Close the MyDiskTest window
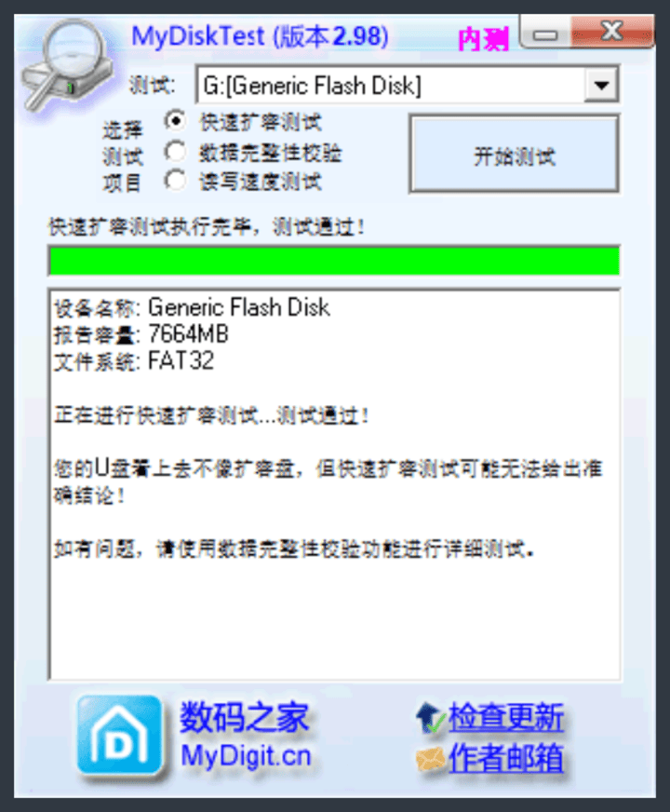 click(612, 32)
